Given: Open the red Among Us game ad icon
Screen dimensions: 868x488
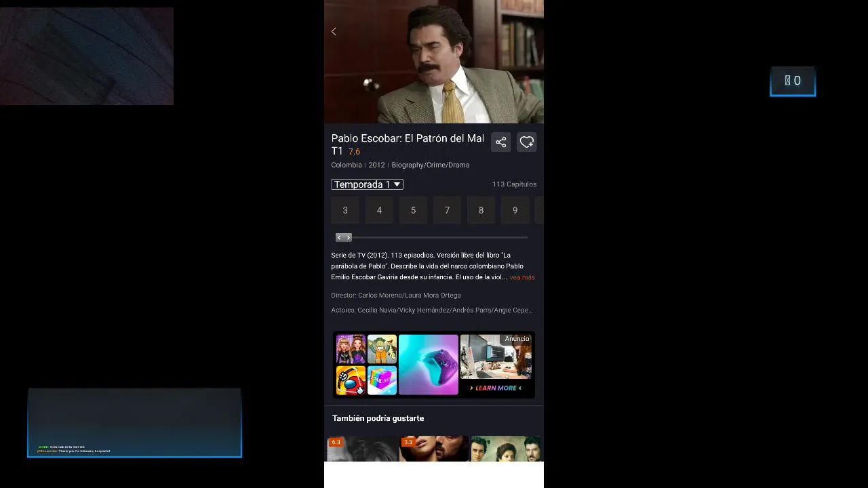Looking at the screenshot, I should [351, 380].
